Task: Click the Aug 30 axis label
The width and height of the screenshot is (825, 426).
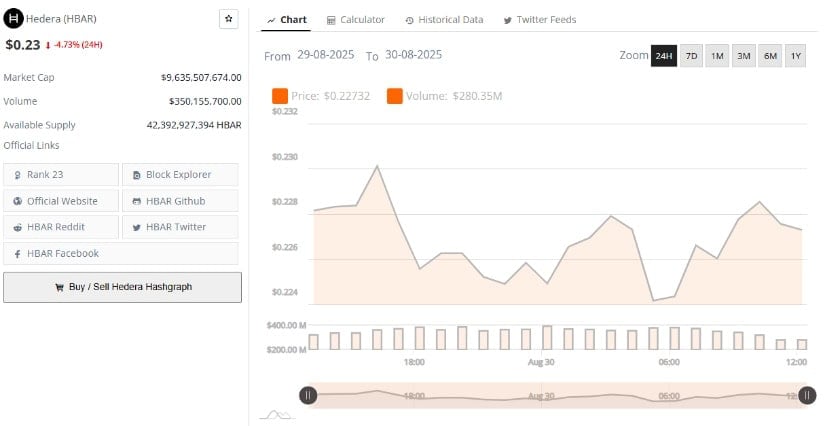Action: [541, 362]
